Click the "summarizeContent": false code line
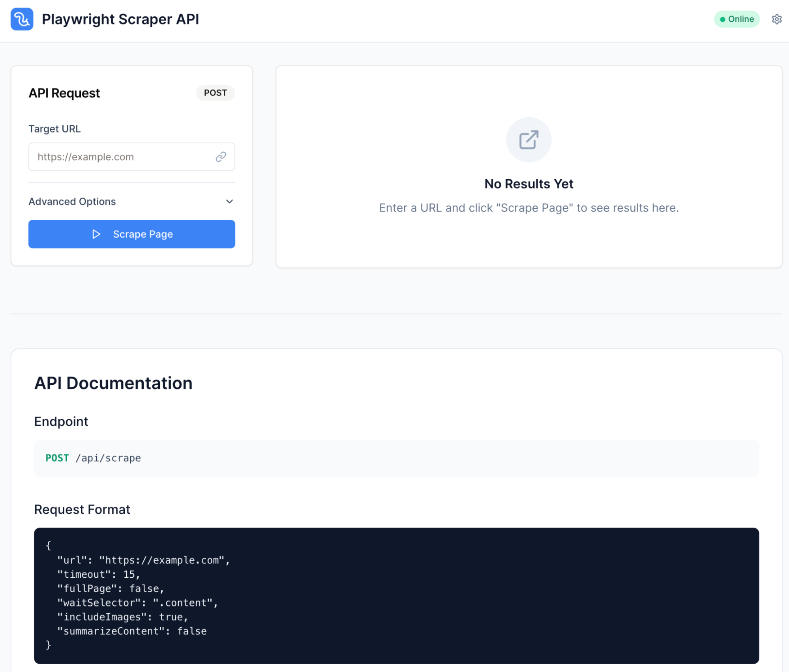 (132, 631)
